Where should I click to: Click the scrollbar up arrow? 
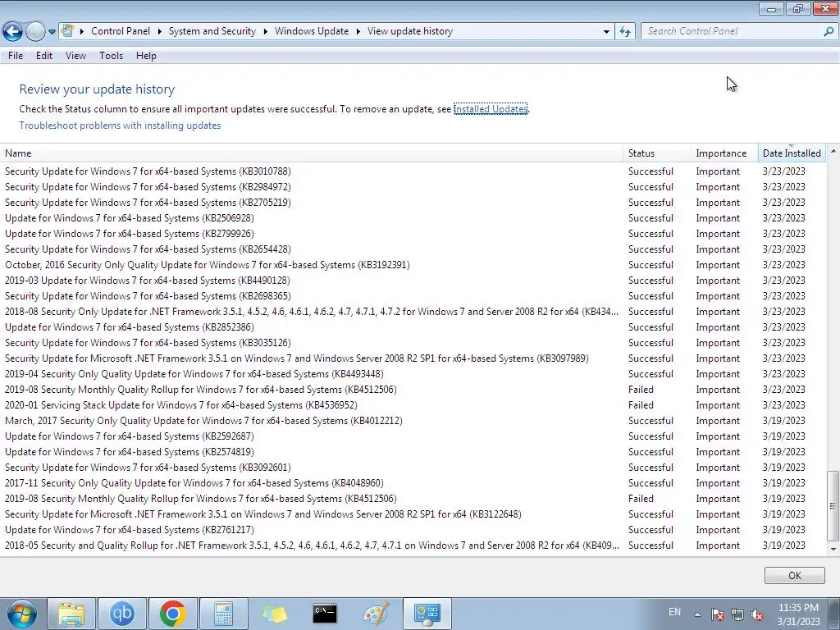tap(833, 151)
